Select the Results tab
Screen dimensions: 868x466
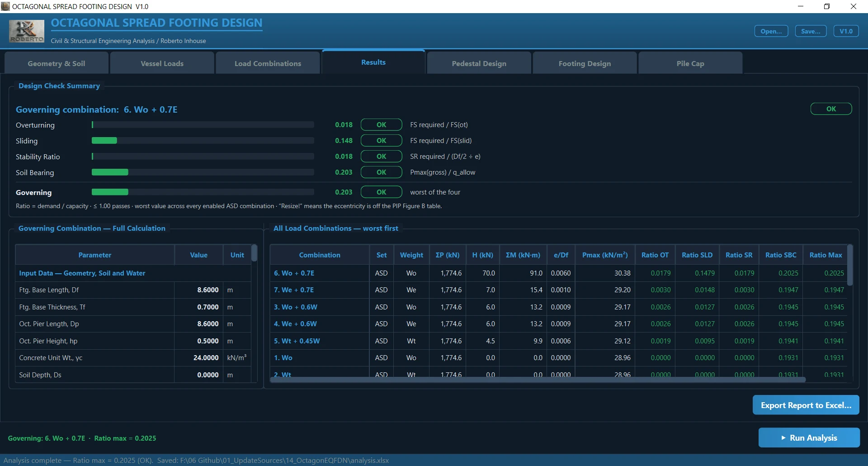tap(373, 62)
